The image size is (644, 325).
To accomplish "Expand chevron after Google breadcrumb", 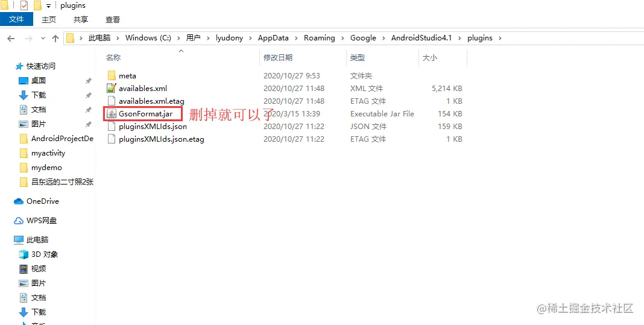I will click(384, 38).
